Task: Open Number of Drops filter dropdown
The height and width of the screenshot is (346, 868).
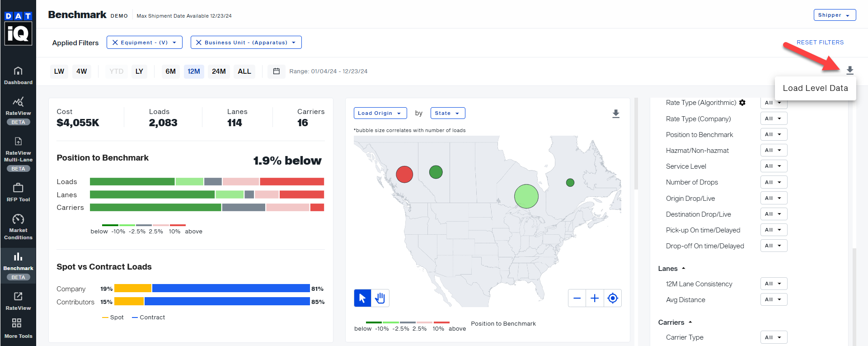Action: [x=774, y=182]
